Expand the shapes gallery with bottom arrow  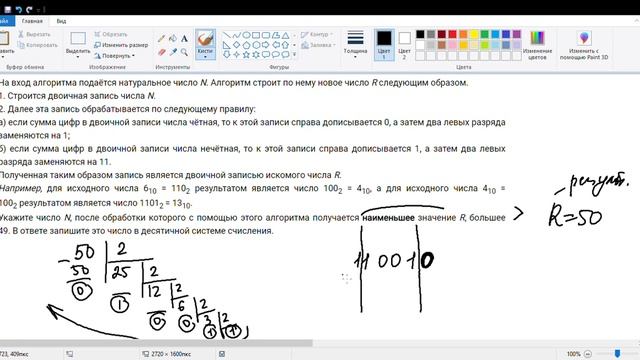point(295,54)
